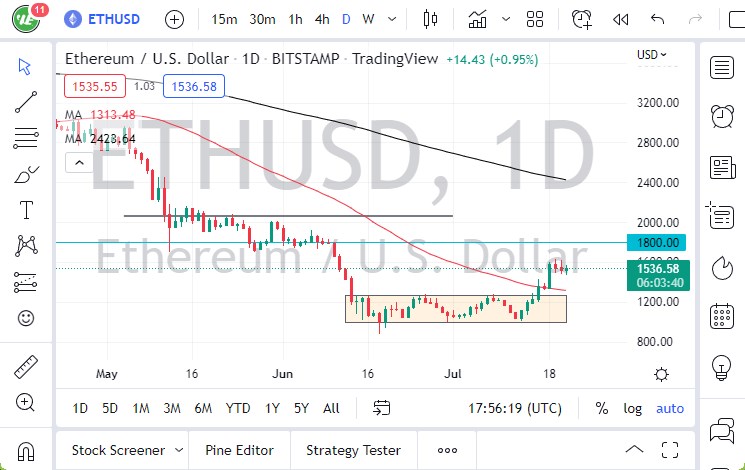Switch to the 4h timeframe
Viewport: 745px width, 470px height.
click(x=322, y=19)
